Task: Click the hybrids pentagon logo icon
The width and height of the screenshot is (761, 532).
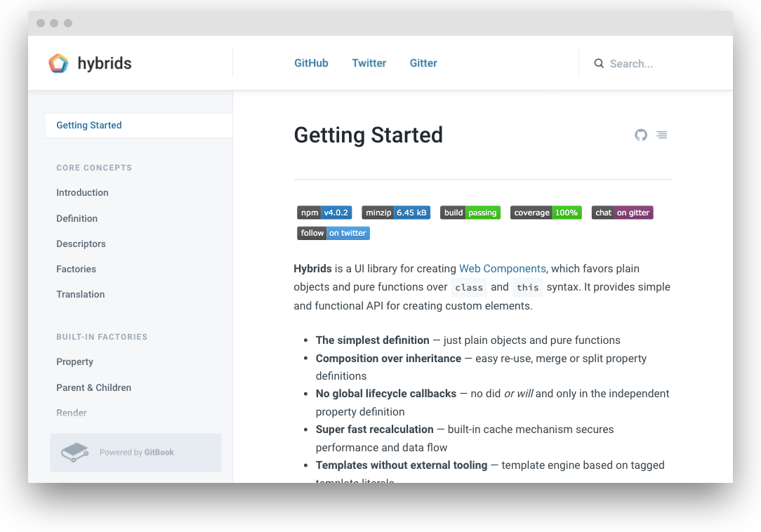Action: coord(59,63)
